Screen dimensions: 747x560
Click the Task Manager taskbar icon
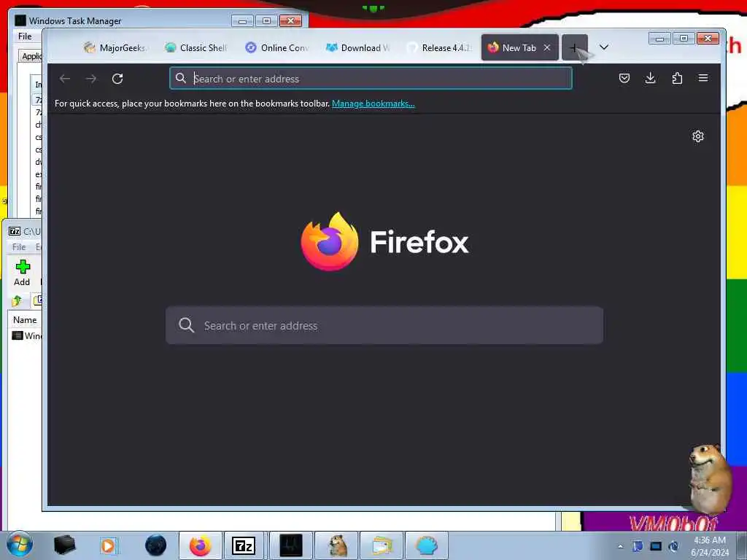[290, 545]
